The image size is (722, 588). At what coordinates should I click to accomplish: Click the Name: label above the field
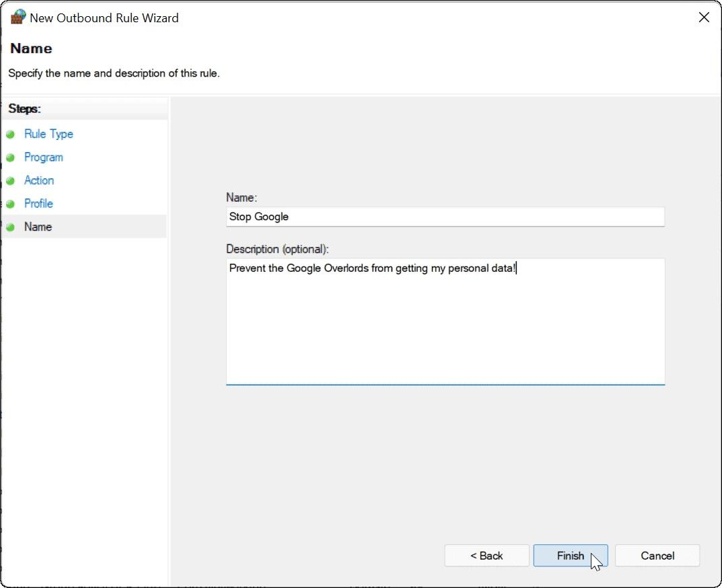[242, 198]
